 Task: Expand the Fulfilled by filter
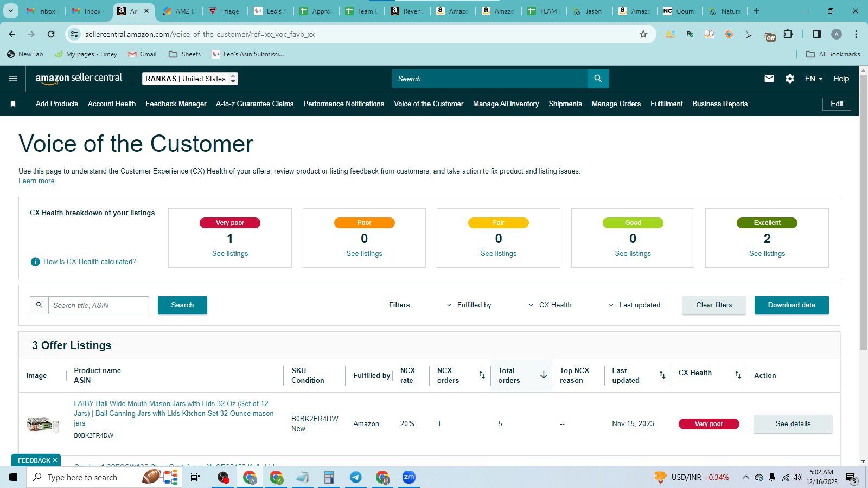469,305
